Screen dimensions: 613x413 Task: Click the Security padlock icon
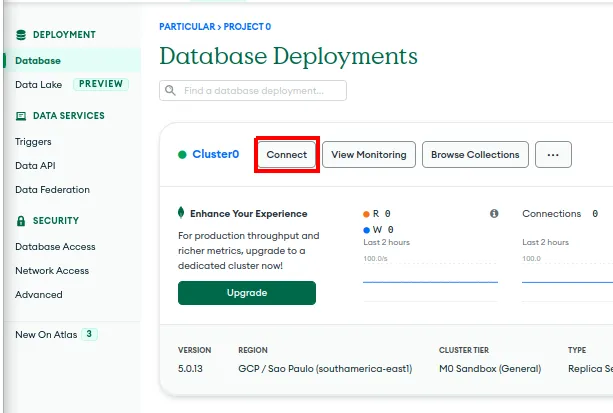click(21, 221)
